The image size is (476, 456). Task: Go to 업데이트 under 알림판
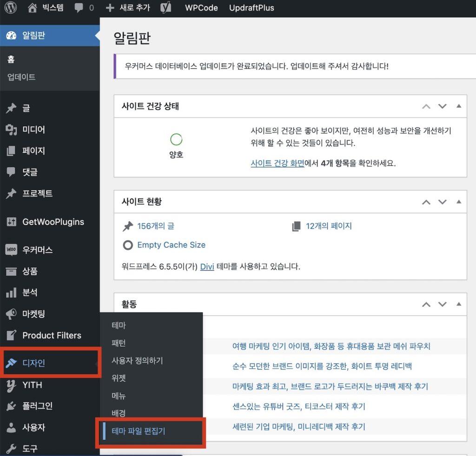[21, 77]
